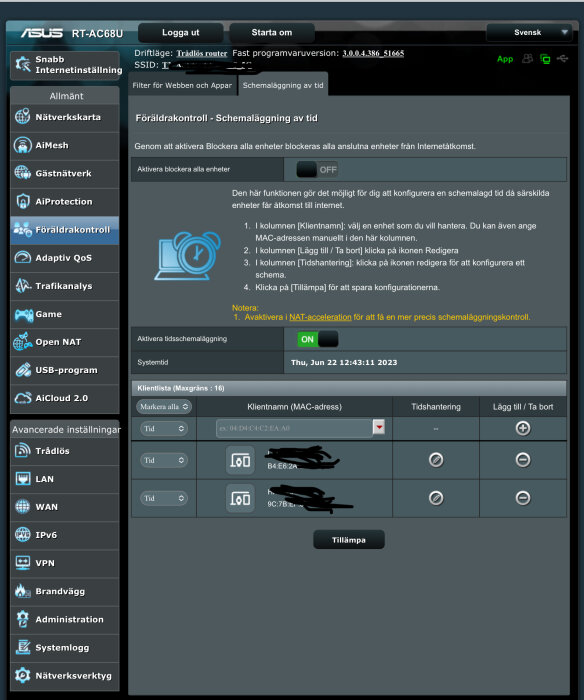Click the Snabb Internetinställning icon
The height and width of the screenshot is (700, 584).
(x=23, y=65)
